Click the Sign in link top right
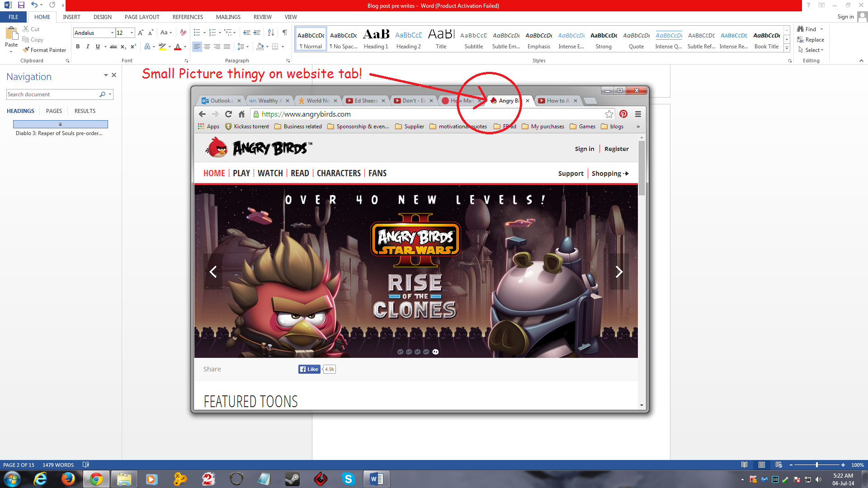The height and width of the screenshot is (488, 868). click(x=846, y=17)
